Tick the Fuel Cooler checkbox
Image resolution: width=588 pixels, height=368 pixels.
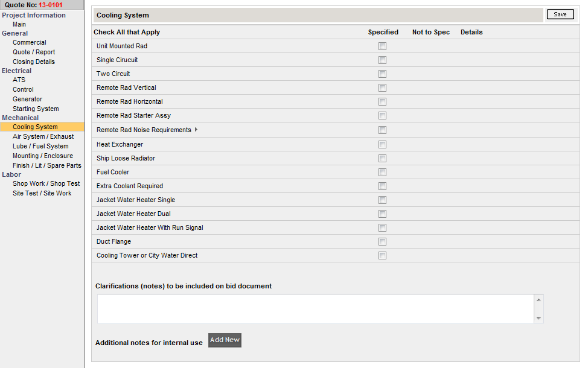[382, 173]
